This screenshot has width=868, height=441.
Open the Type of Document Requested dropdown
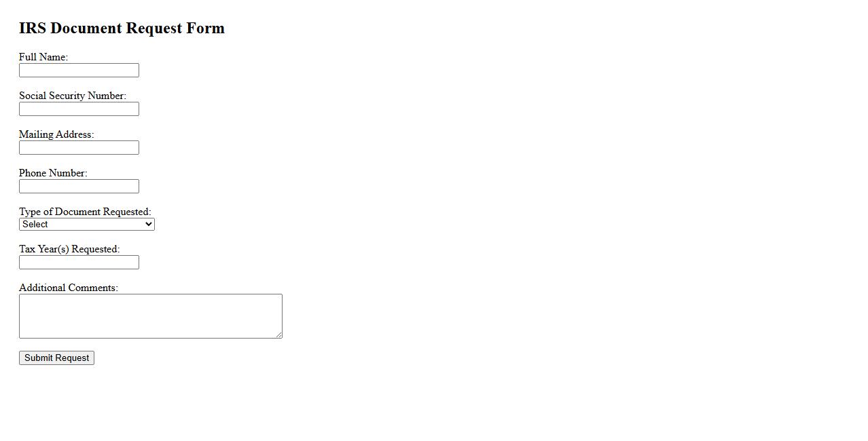pyautogui.click(x=86, y=225)
